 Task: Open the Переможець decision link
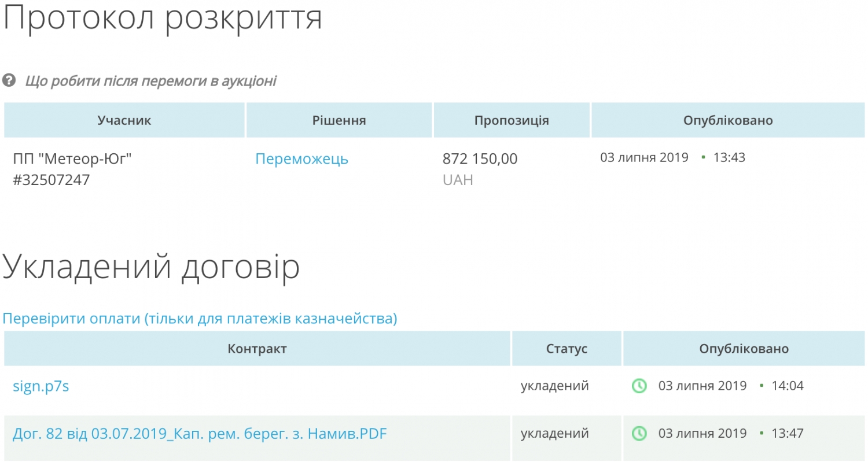[301, 159]
